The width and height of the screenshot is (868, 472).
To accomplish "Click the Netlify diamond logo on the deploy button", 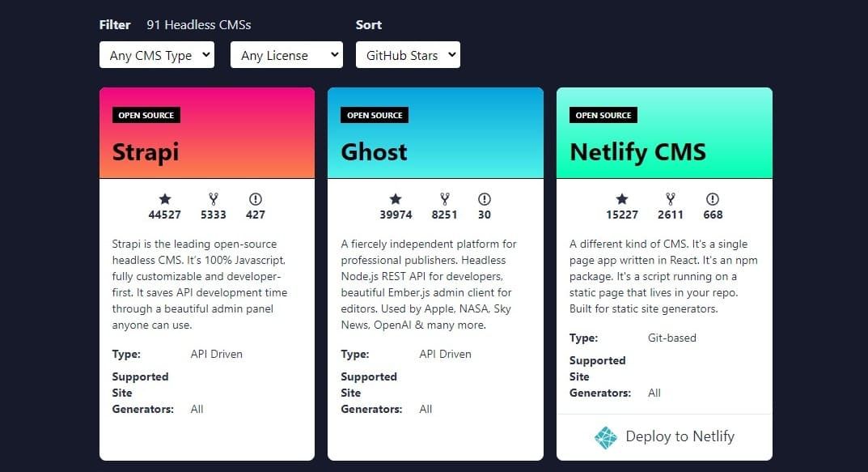I will click(605, 436).
